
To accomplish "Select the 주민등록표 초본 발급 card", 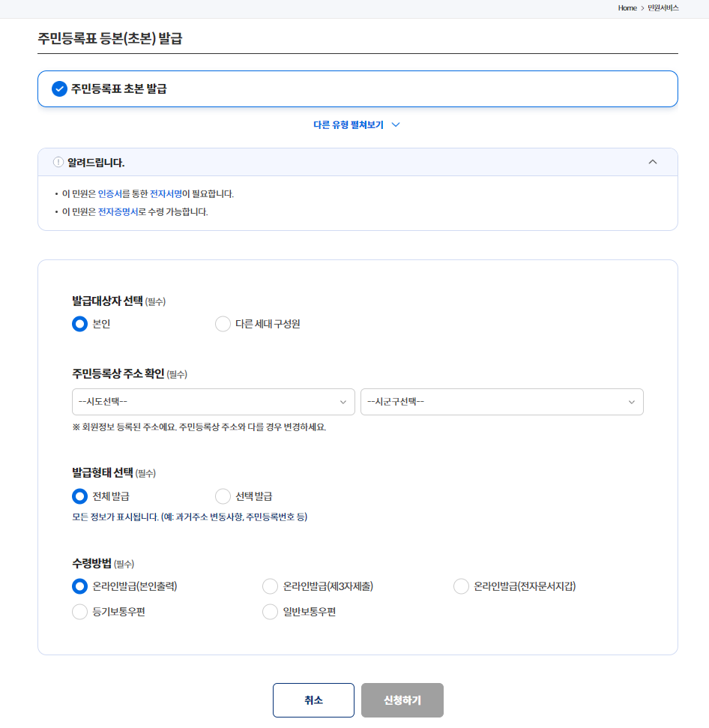I will [x=357, y=88].
